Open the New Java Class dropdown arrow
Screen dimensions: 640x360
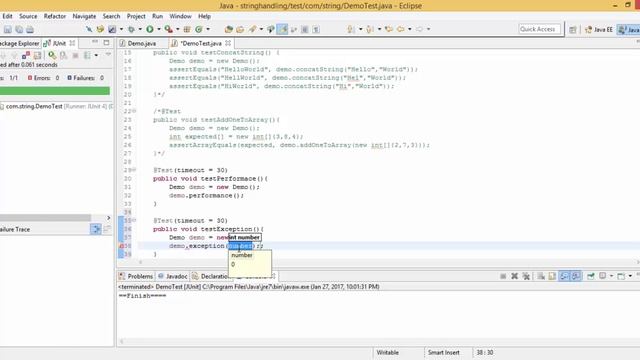pyautogui.click(x=208, y=29)
